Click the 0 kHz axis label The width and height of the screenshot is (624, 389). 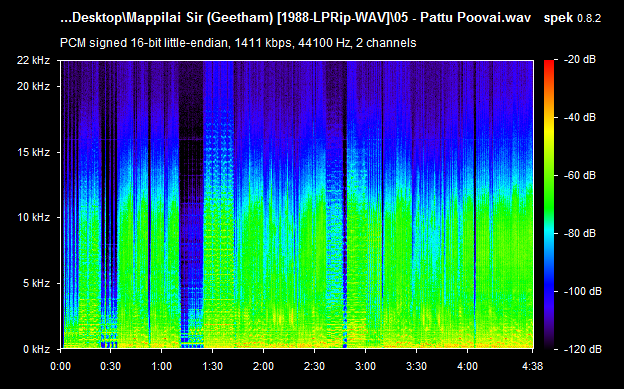pos(37,350)
